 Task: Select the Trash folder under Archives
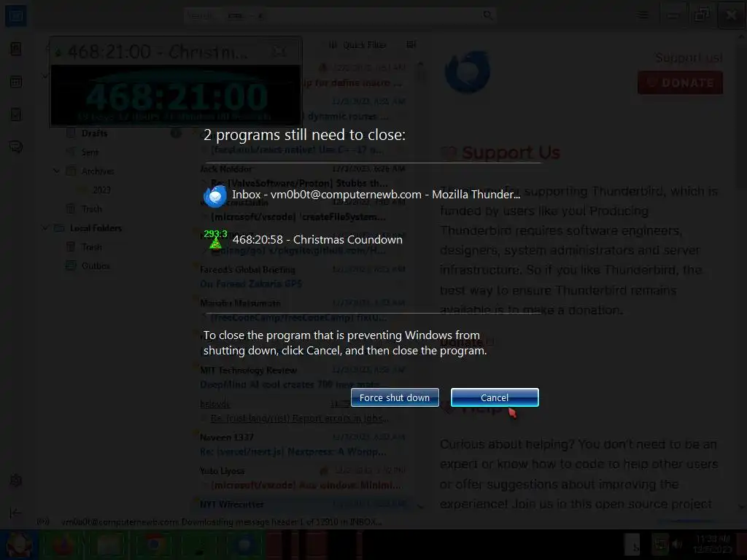coord(91,209)
